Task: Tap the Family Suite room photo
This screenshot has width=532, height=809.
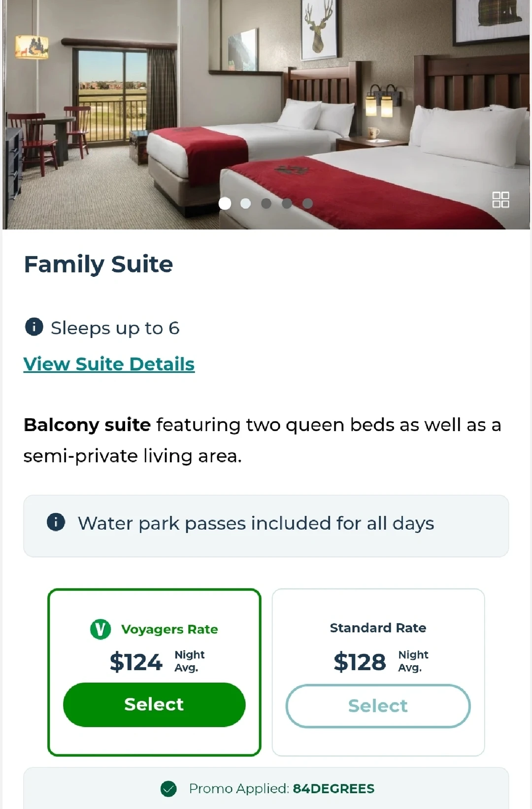Action: click(x=266, y=113)
